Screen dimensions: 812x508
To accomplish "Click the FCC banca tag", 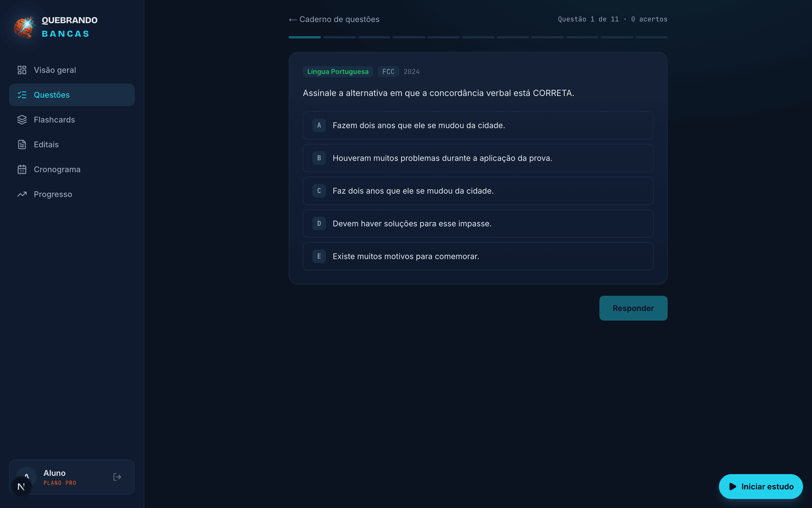I will pos(388,72).
